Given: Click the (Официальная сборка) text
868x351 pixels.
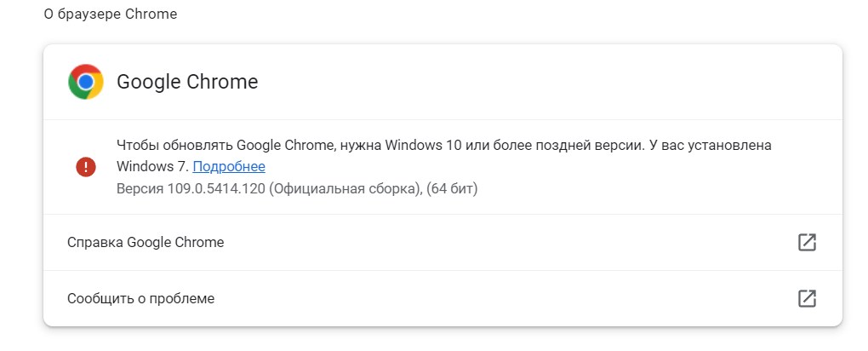Looking at the screenshot, I should tap(345, 187).
